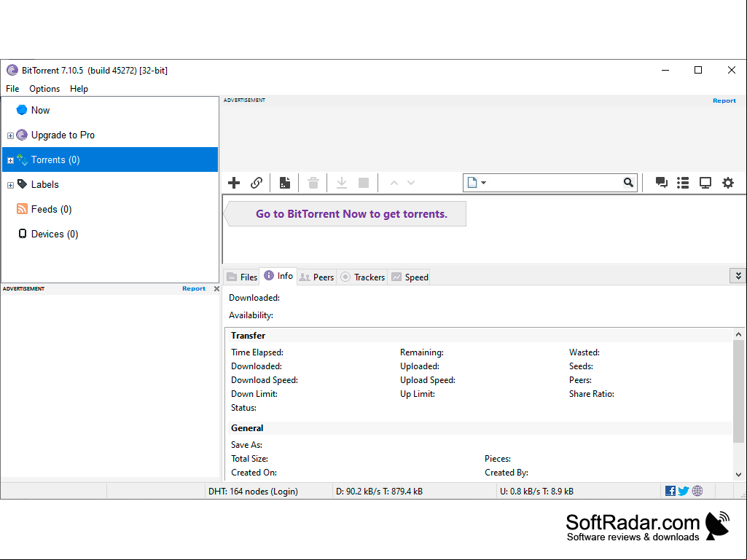Expand the Labels tree node
Image resolution: width=747 pixels, height=560 pixels.
pos(10,185)
